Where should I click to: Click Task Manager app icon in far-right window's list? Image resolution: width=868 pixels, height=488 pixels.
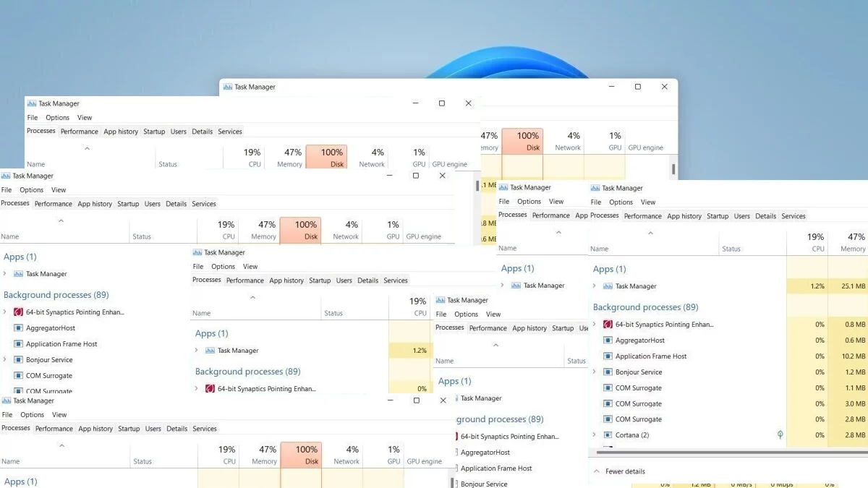608,286
